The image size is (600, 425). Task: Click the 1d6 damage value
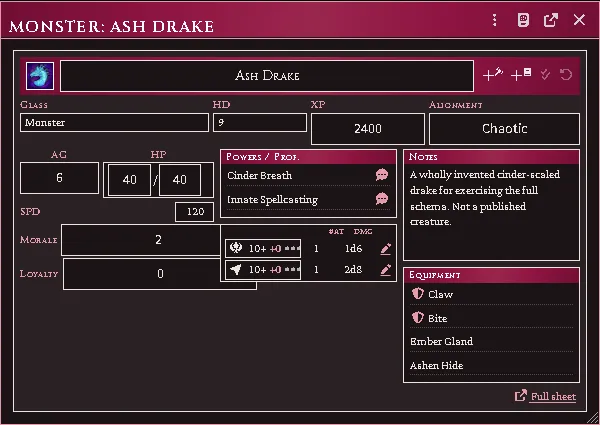pos(353,249)
